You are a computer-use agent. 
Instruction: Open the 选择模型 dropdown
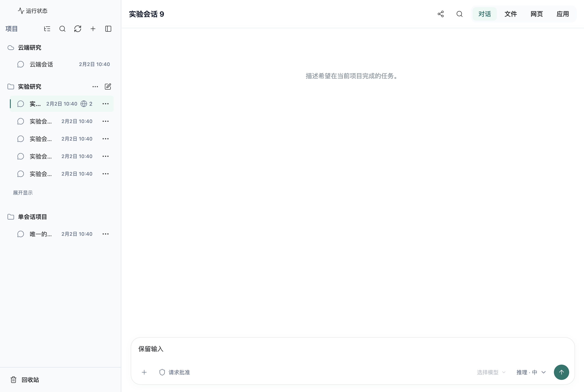pos(491,372)
